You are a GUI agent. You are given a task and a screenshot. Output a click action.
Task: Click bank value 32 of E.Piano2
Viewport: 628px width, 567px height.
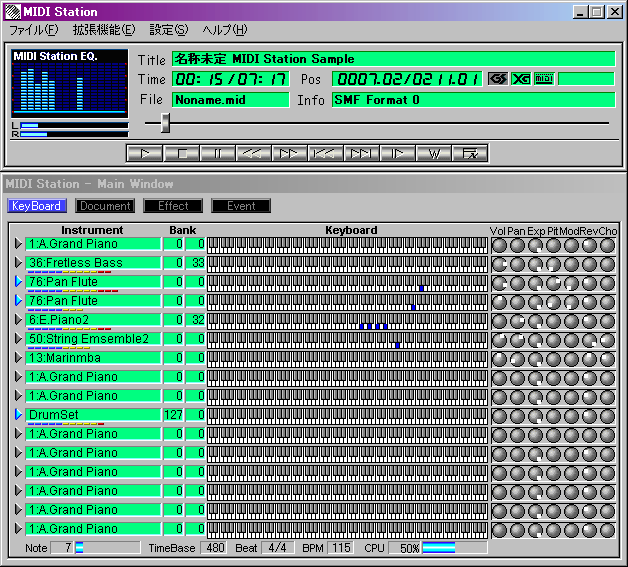click(195, 320)
